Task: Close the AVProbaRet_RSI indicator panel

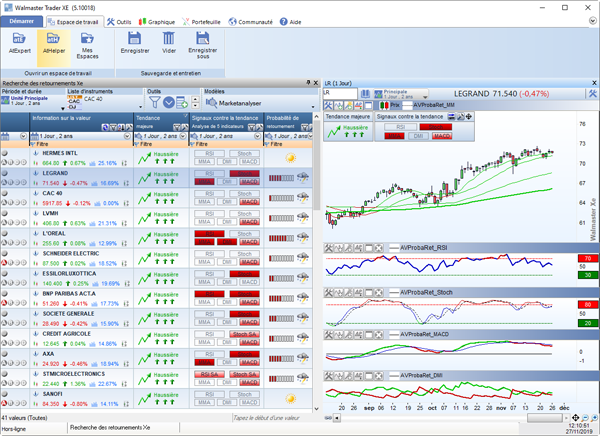Action: (x=378, y=248)
